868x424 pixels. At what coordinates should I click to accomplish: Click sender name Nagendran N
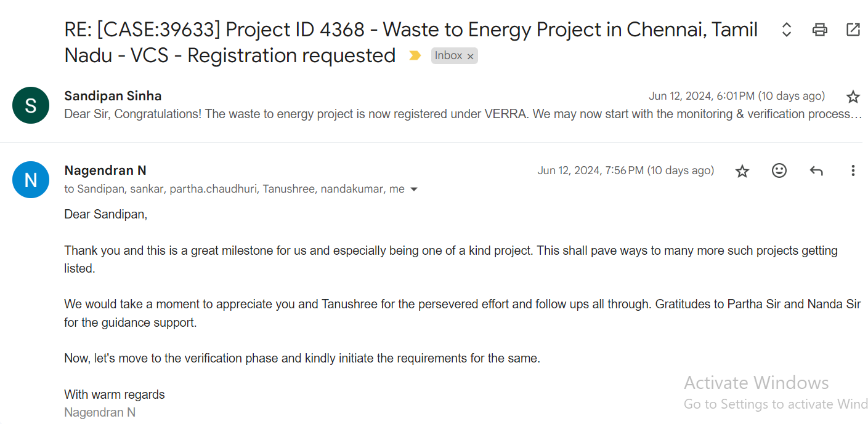pos(105,170)
